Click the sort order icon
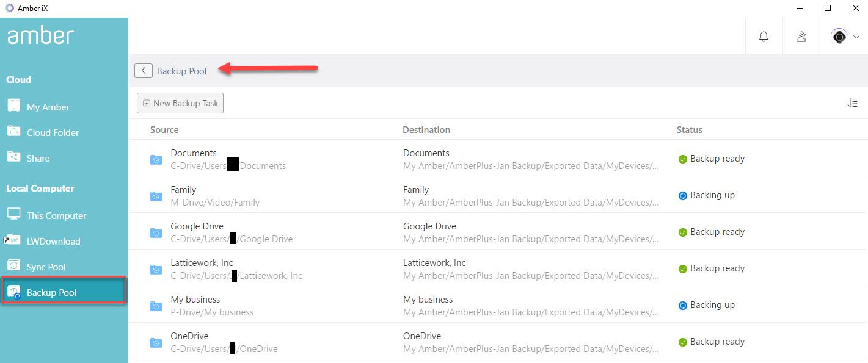Image resolution: width=868 pixels, height=363 pixels. coord(853,103)
